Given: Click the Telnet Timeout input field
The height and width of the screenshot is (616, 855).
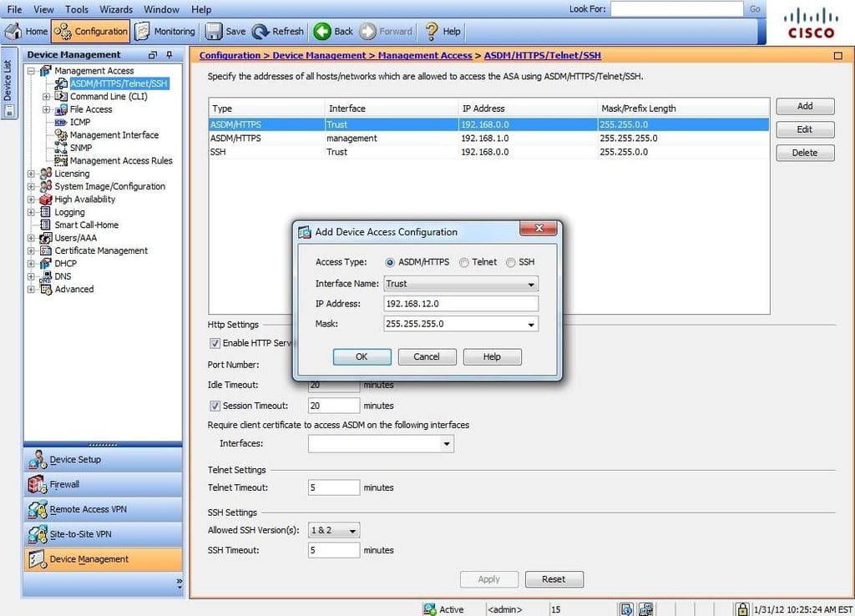Looking at the screenshot, I should [x=334, y=487].
